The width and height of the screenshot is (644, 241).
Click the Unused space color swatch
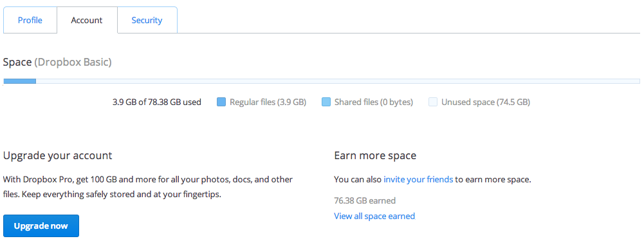click(433, 102)
